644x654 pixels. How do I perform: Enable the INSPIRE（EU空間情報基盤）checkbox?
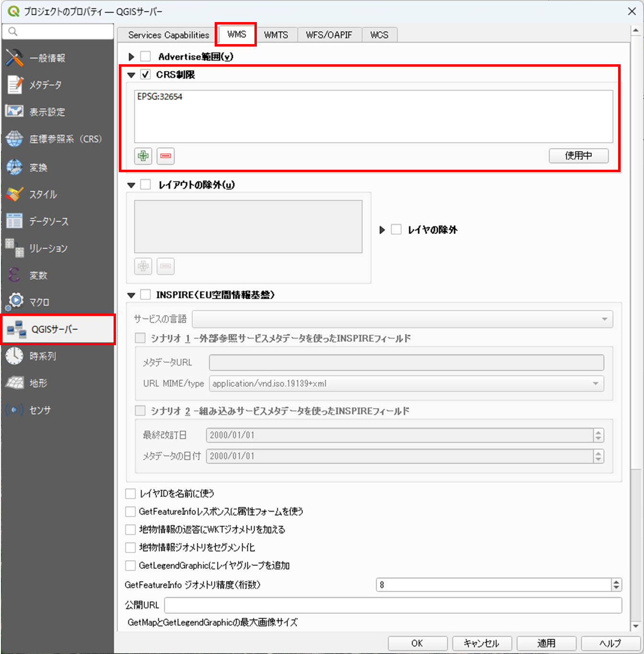(146, 294)
